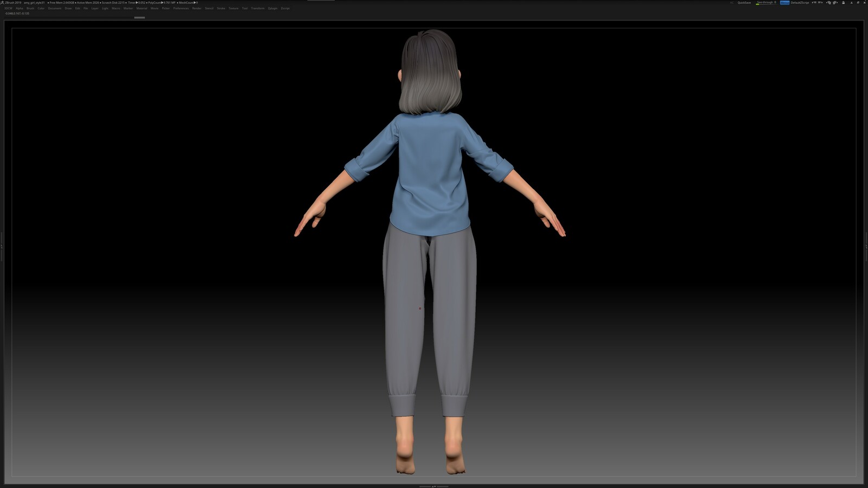Open the Document menu
This screenshot has width=868, height=488.
point(55,8)
